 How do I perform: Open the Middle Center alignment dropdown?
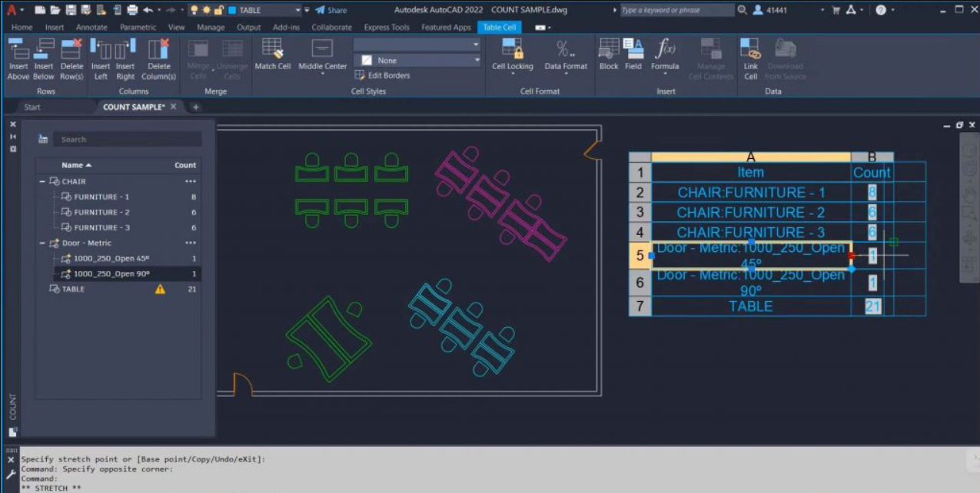pos(322,74)
